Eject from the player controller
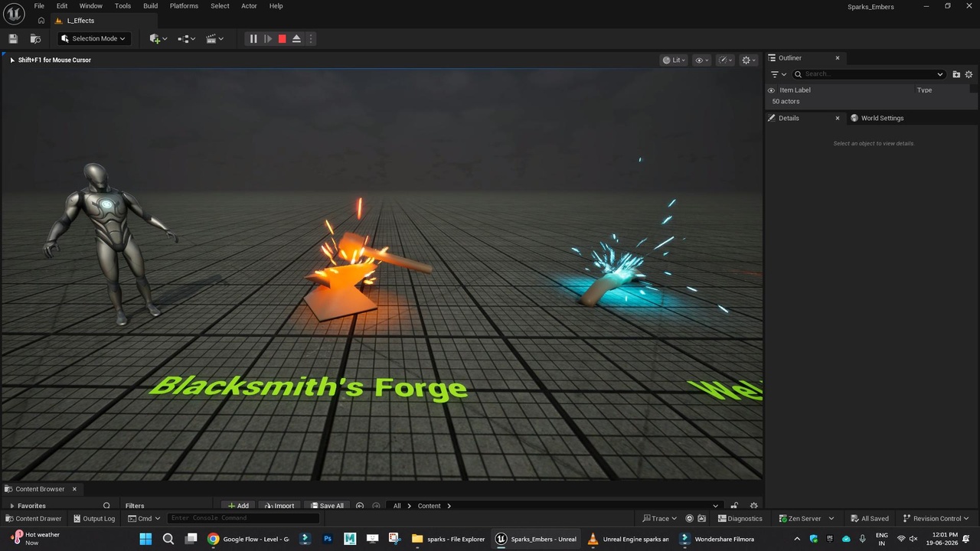The image size is (980, 551). coord(296,38)
